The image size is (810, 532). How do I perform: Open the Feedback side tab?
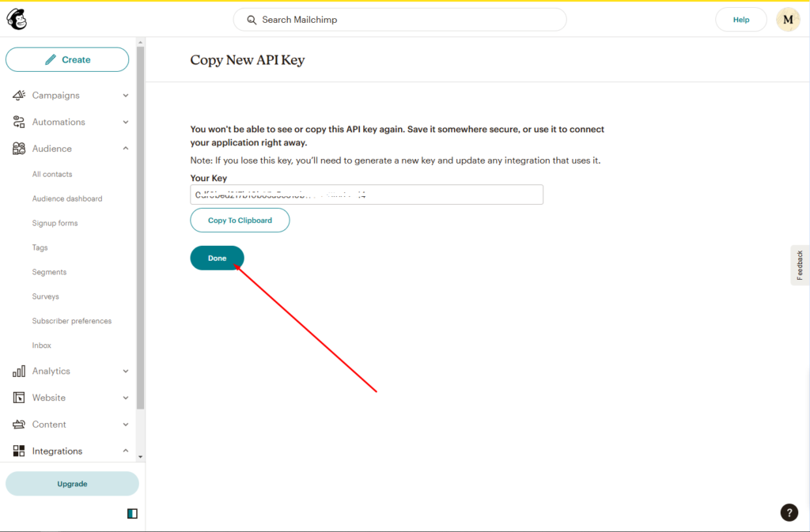coord(800,266)
